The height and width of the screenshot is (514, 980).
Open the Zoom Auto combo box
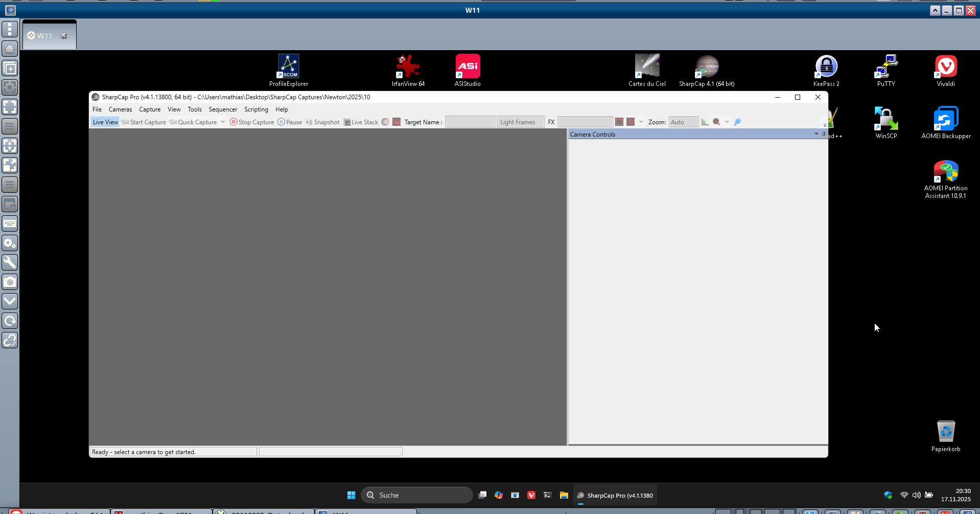(683, 122)
